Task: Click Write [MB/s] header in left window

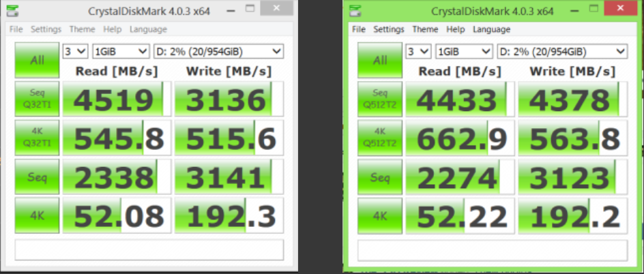Action: click(x=229, y=71)
